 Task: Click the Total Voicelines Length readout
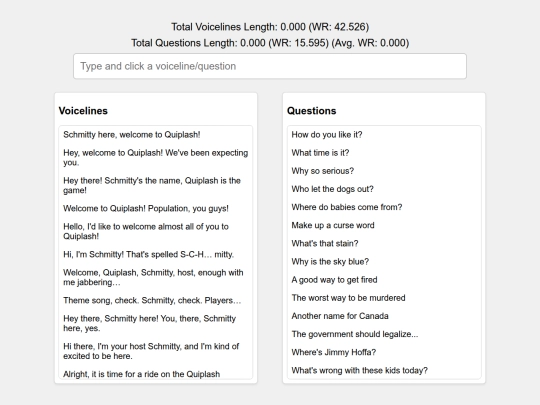(x=270, y=27)
